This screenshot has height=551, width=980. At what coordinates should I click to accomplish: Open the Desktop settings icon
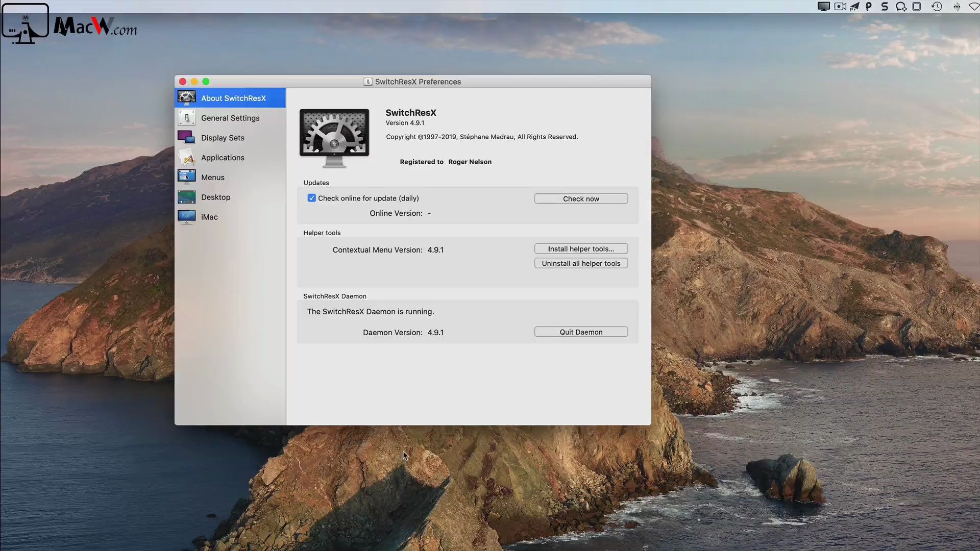(x=186, y=196)
